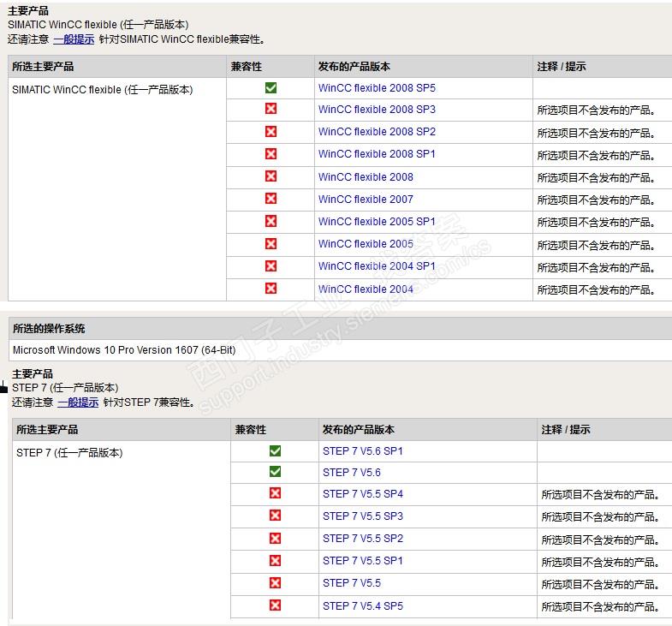The height and width of the screenshot is (626, 672).
Task: Open the WinCC flexible 2008 SP3 link
Action: tap(377, 110)
